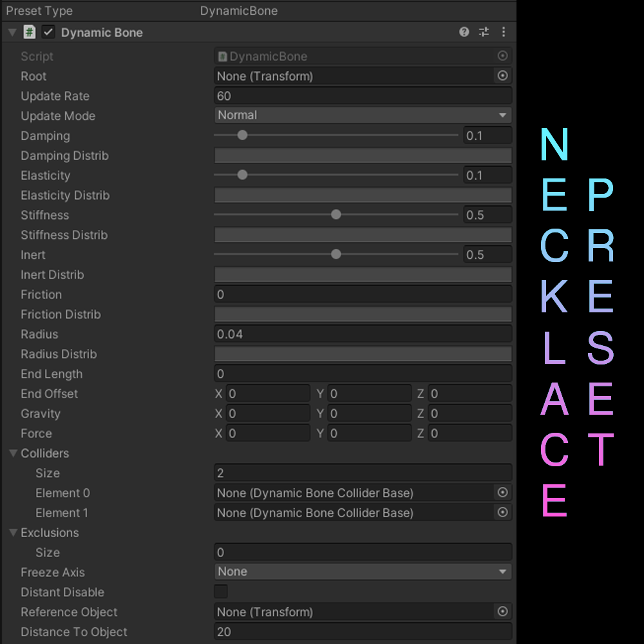Select the Distance To Object input field
This screenshot has height=644, width=644.
click(363, 632)
